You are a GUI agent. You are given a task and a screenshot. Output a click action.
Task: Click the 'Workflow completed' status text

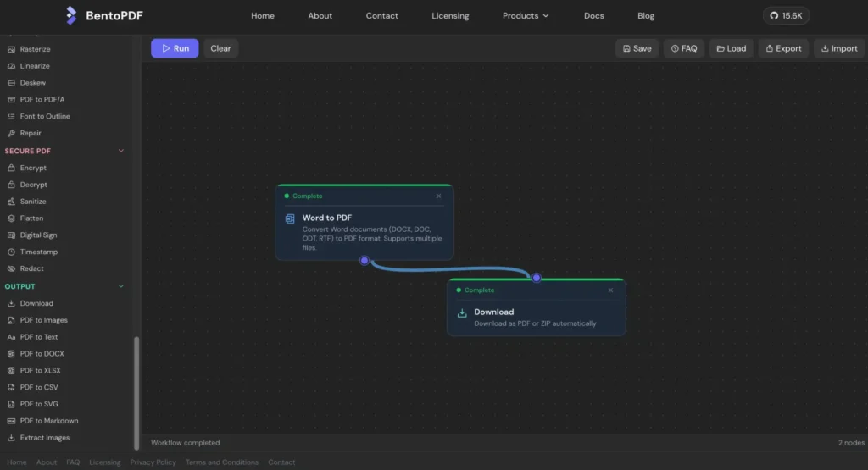[x=186, y=443]
